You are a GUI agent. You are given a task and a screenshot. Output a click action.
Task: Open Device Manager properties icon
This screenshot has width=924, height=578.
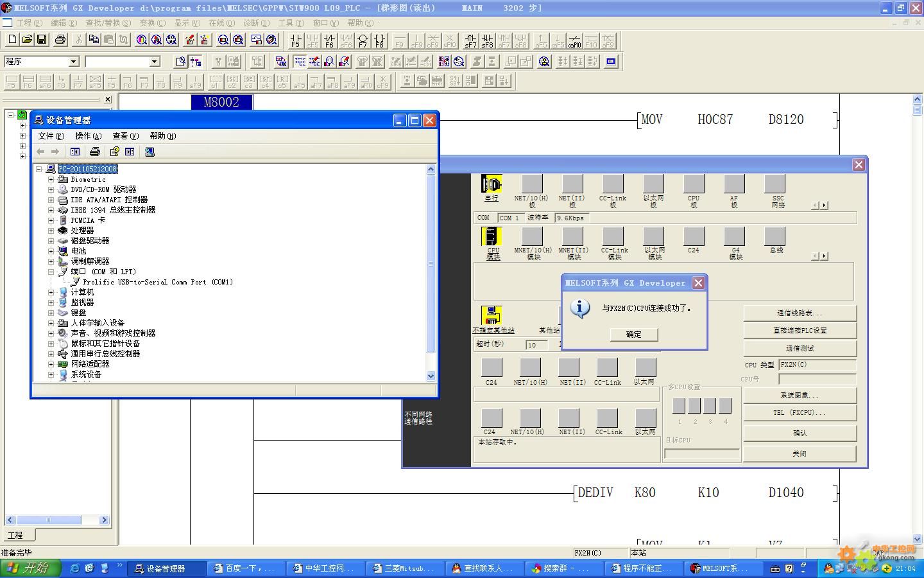coord(114,152)
